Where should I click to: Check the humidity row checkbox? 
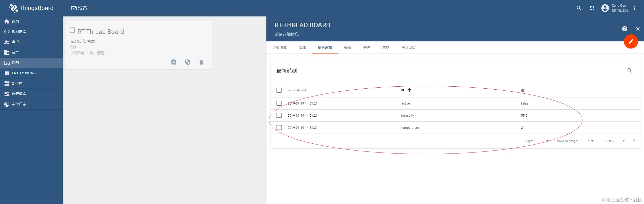pos(279,115)
